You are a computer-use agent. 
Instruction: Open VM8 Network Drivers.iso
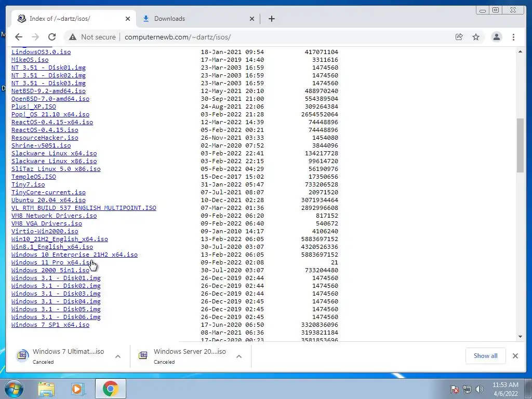tap(54, 216)
